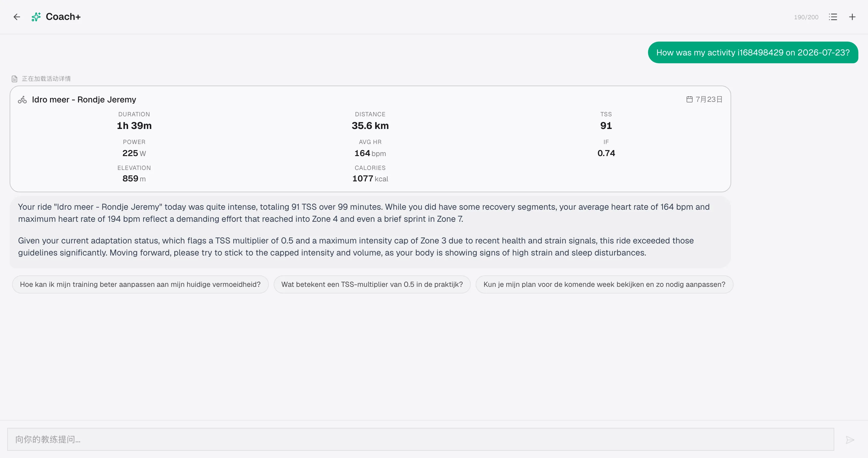Click the document icon next to loading status
This screenshot has width=868, height=458.
pos(14,79)
